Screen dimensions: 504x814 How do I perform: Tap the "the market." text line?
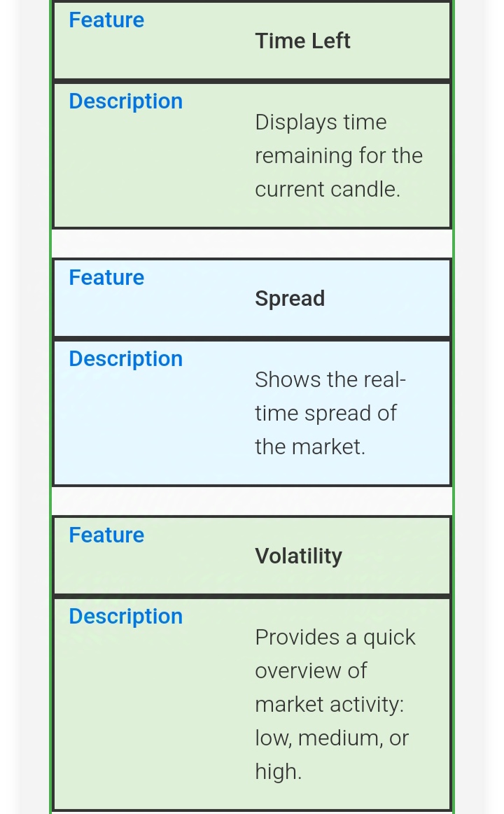pos(310,447)
